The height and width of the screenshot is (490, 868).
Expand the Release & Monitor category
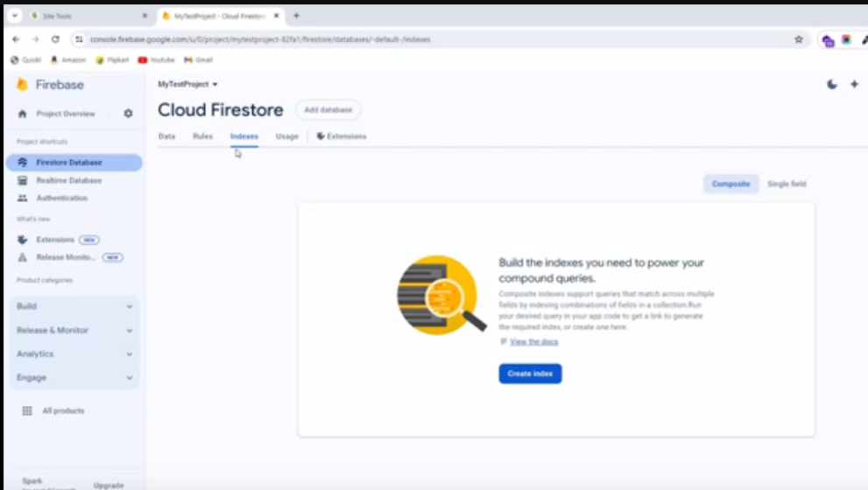[x=74, y=330]
